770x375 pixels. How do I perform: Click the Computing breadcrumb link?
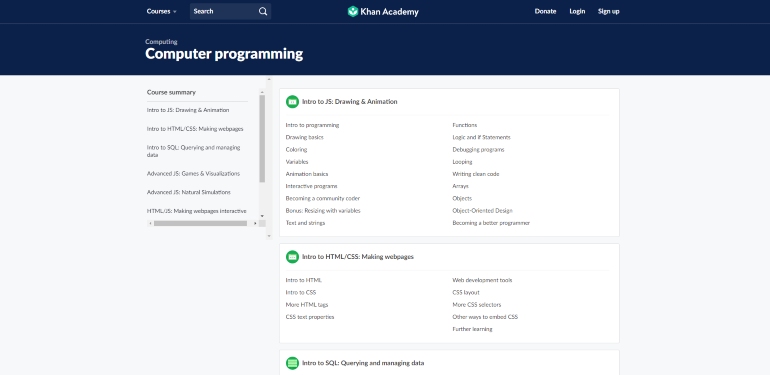pos(161,42)
